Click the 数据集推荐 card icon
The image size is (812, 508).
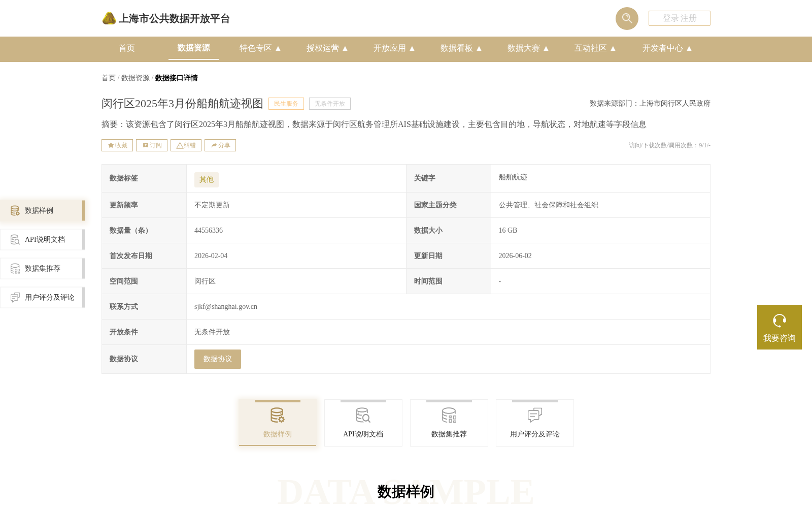click(449, 416)
